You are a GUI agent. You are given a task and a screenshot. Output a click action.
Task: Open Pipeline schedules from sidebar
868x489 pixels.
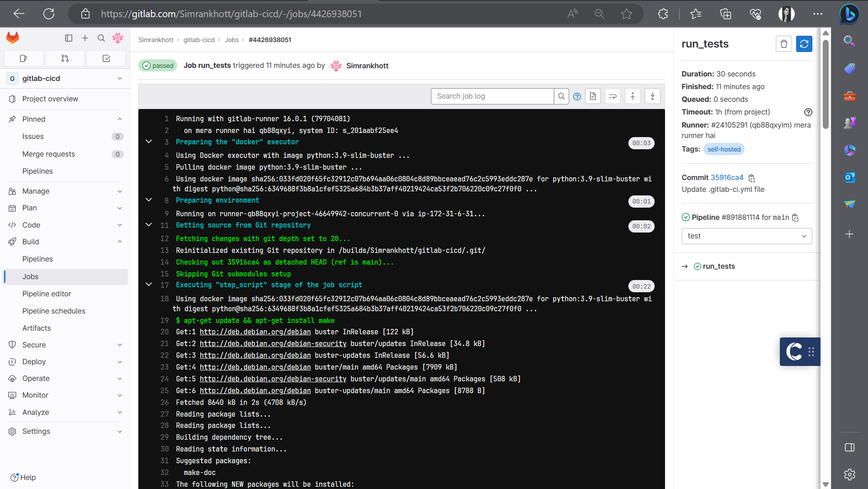(54, 311)
